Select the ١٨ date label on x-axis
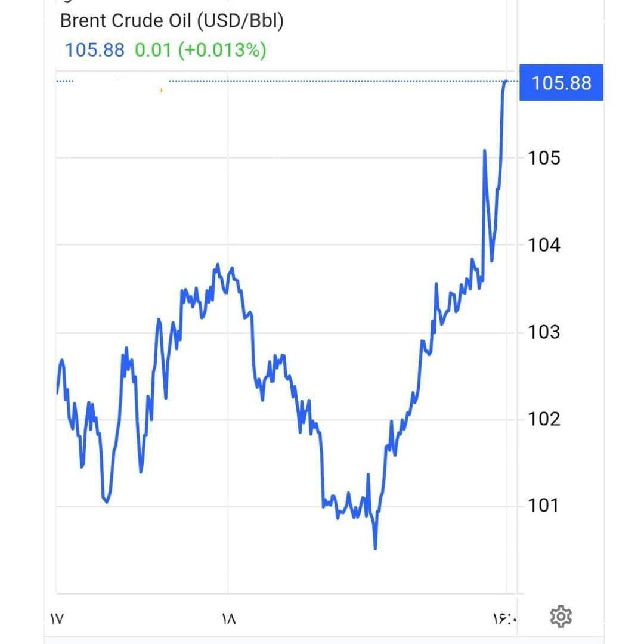The height and width of the screenshot is (644, 644). tap(228, 619)
